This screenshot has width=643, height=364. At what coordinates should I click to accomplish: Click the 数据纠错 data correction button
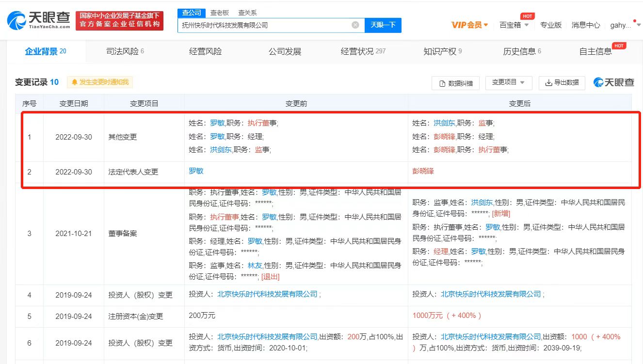click(455, 83)
